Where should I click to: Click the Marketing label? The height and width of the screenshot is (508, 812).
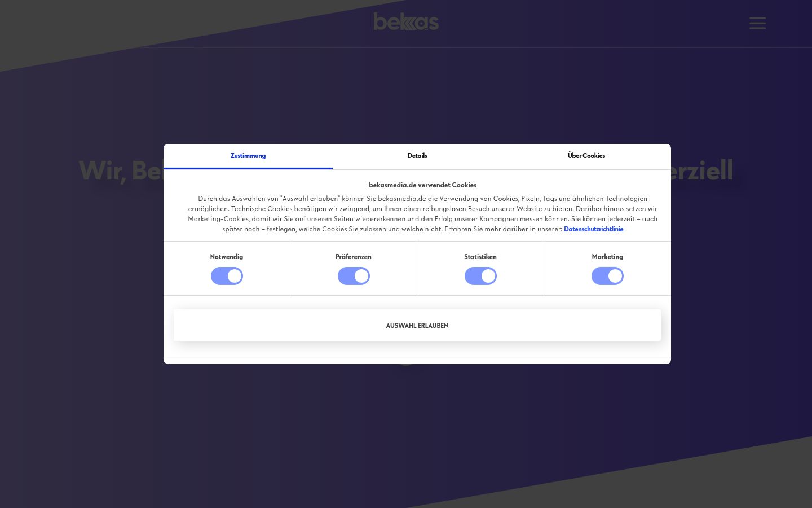pyautogui.click(x=607, y=257)
